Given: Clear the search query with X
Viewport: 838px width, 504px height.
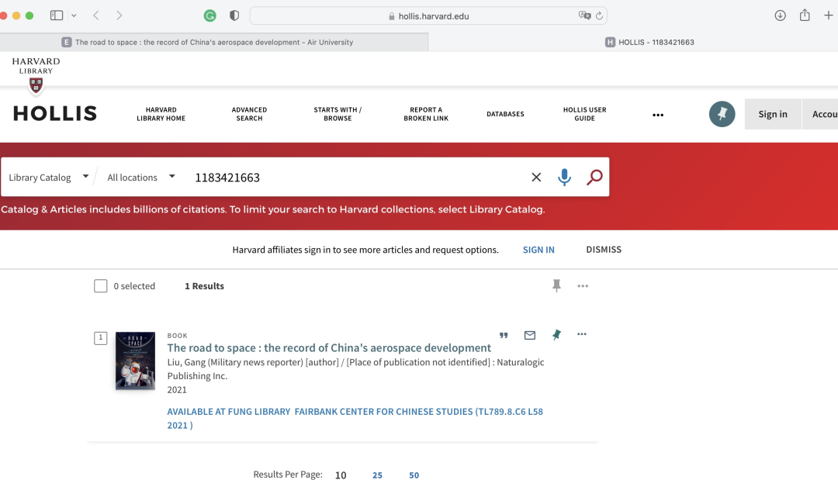Looking at the screenshot, I should pyautogui.click(x=536, y=178).
